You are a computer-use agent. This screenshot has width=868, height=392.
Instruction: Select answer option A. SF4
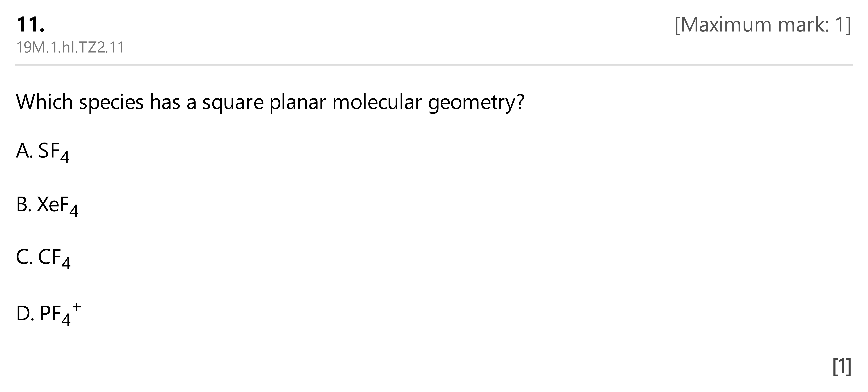pyautogui.click(x=43, y=152)
